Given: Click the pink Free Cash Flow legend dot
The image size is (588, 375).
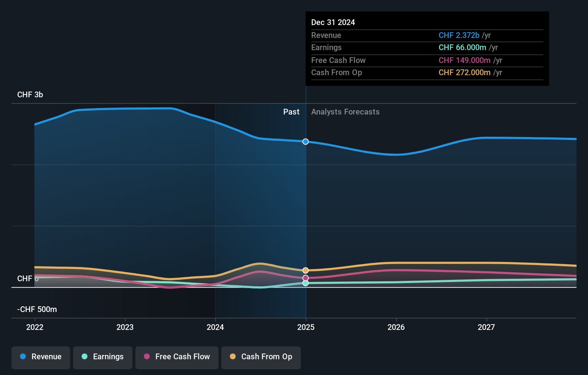Looking at the screenshot, I should click(146, 357).
